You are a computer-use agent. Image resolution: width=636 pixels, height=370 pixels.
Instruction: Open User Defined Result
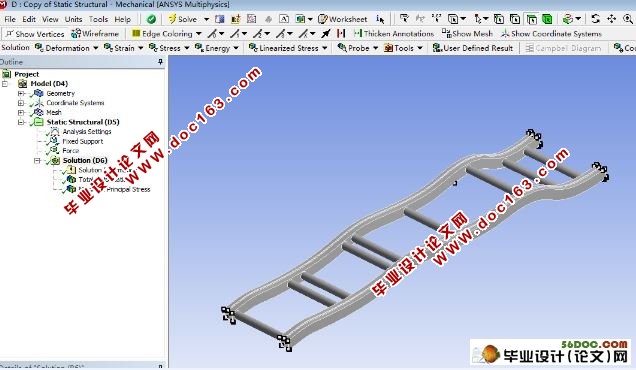click(x=473, y=48)
